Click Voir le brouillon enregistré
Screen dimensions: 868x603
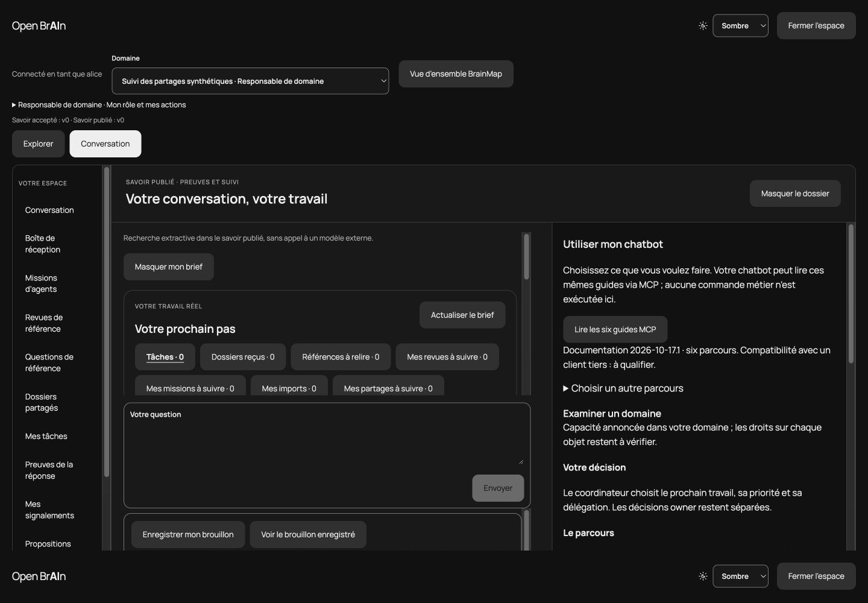(x=308, y=534)
